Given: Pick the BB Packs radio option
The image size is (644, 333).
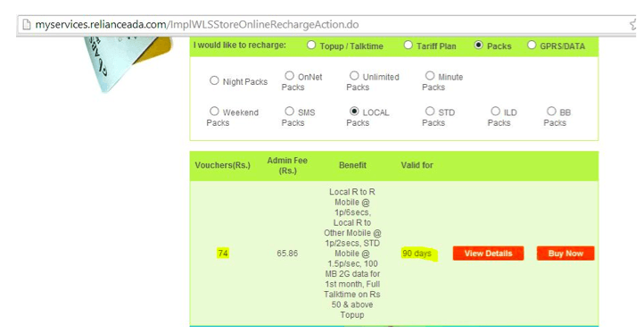Looking at the screenshot, I should [551, 111].
